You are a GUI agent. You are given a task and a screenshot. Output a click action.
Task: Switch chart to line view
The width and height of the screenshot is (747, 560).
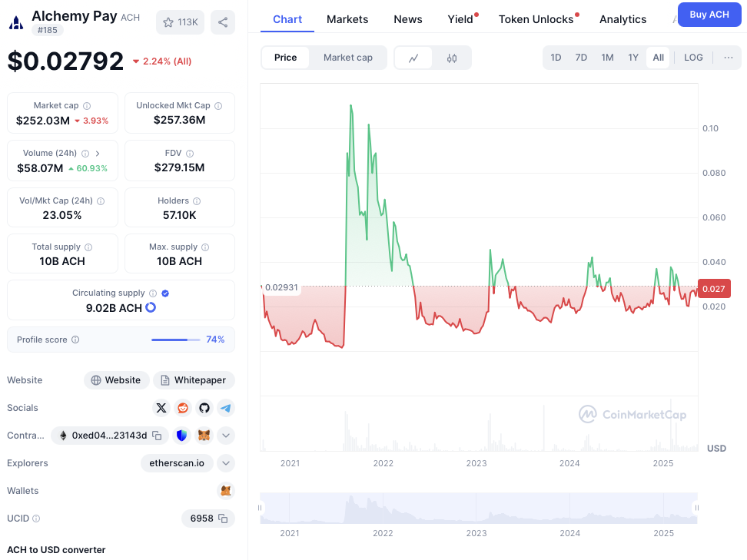413,58
